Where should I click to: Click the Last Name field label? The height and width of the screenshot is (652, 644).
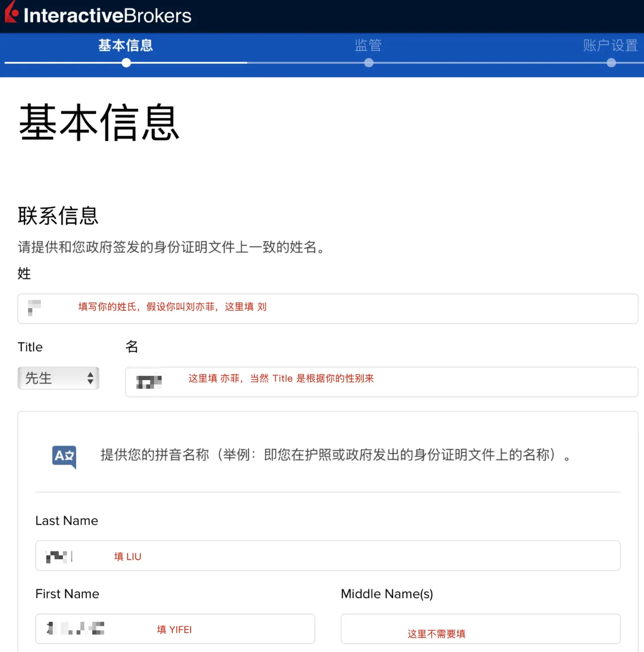coord(67,520)
